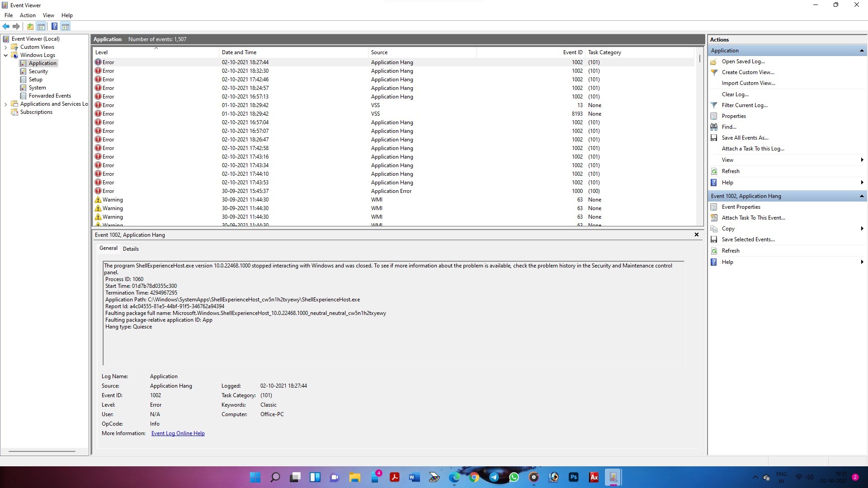Click the Event Properties icon
This screenshot has height=488, width=868.
715,207
